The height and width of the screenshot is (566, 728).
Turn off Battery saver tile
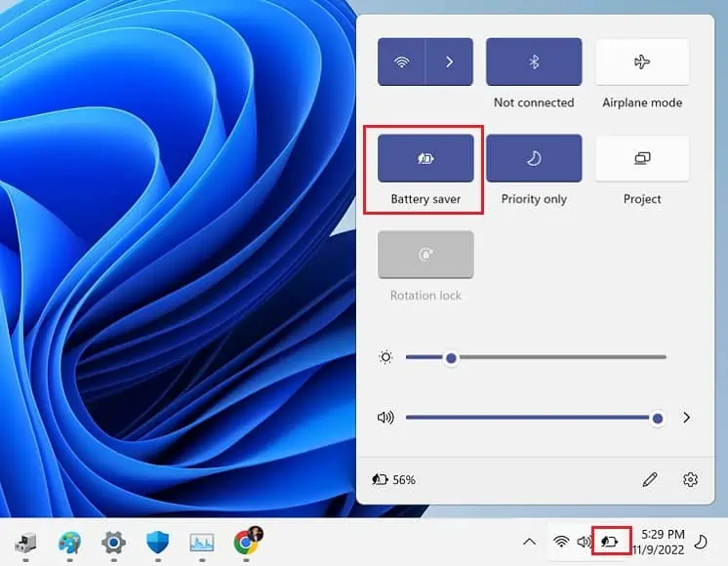pyautogui.click(x=425, y=158)
